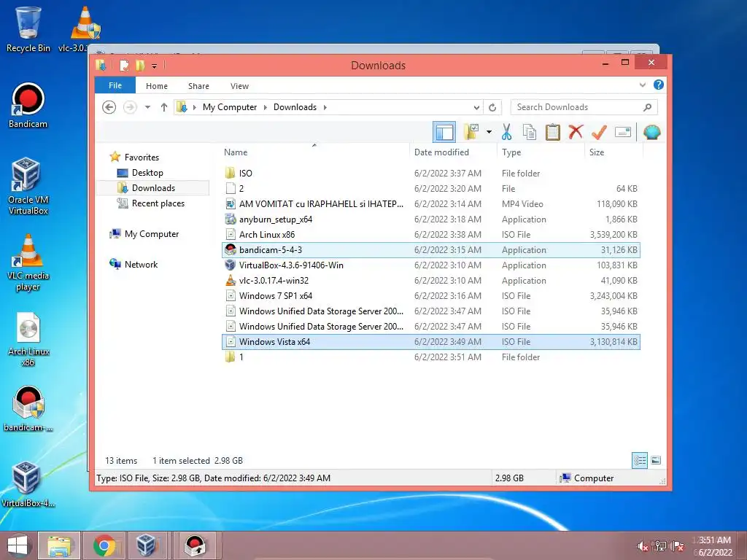Refresh the Downloads folder

tap(492, 107)
